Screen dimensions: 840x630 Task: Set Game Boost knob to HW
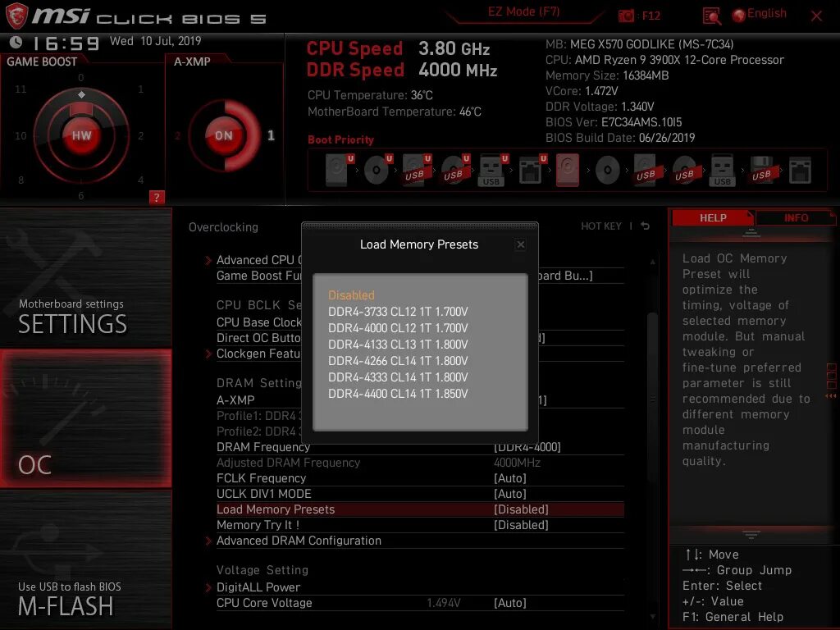(80, 135)
